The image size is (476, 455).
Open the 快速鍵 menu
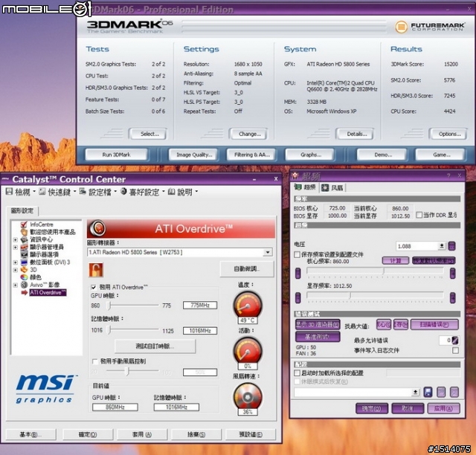click(58, 192)
